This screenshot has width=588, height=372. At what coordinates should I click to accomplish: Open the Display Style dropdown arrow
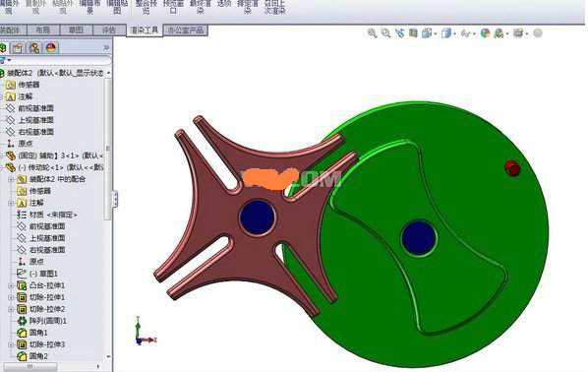click(455, 33)
